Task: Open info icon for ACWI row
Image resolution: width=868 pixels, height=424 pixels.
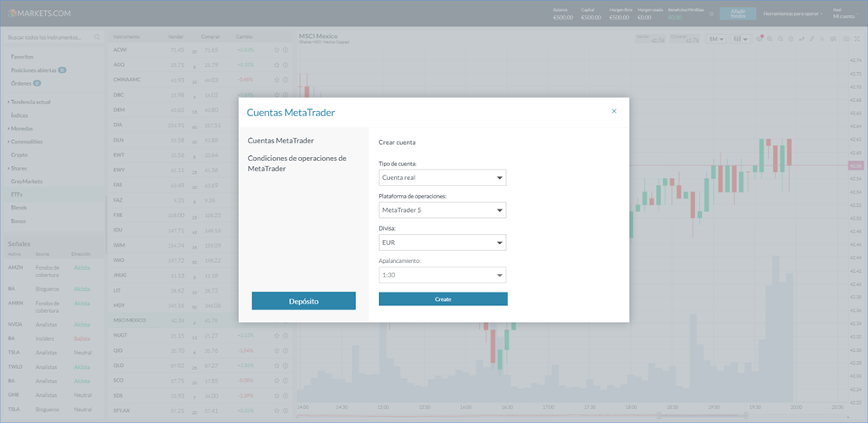Action: pos(286,50)
